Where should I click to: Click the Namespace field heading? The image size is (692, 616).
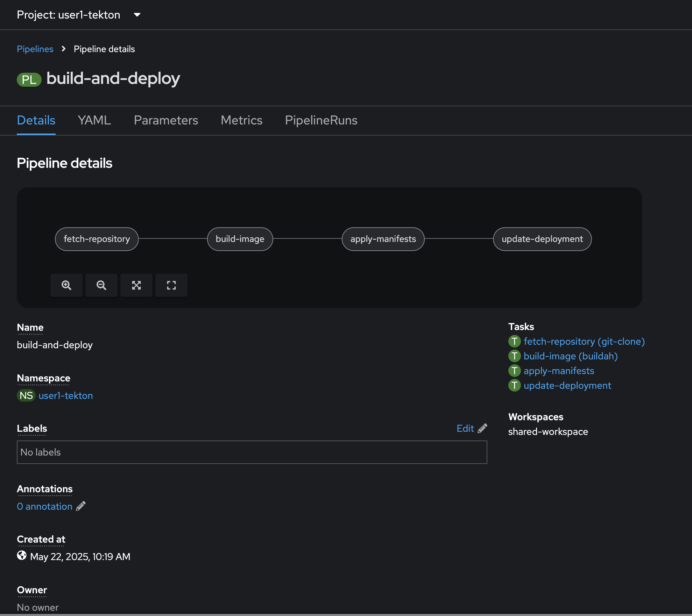pos(43,378)
